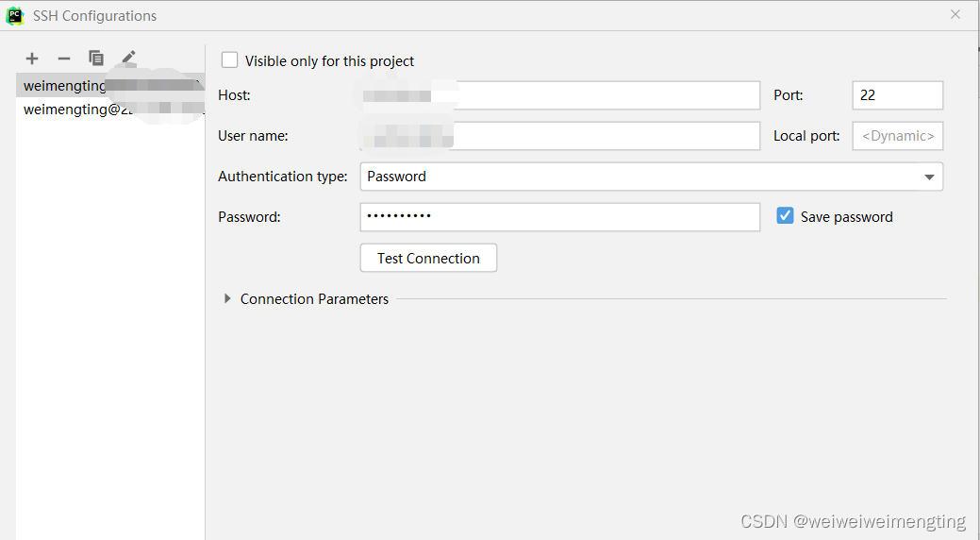980x540 pixels.
Task: Click the Port field showing 22
Action: 898,95
